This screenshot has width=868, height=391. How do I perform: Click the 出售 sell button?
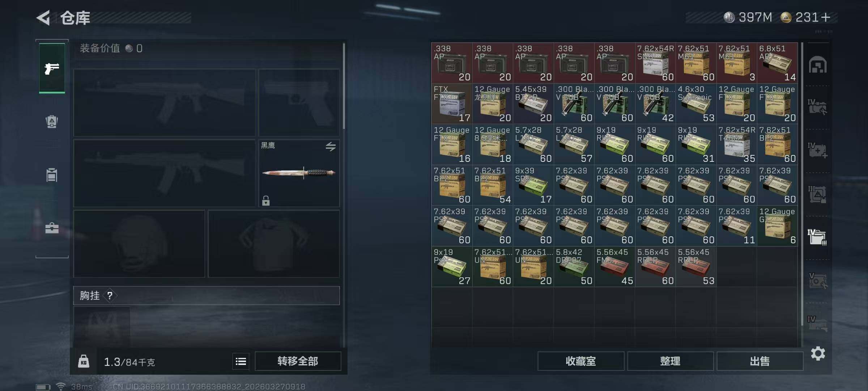[x=760, y=361]
